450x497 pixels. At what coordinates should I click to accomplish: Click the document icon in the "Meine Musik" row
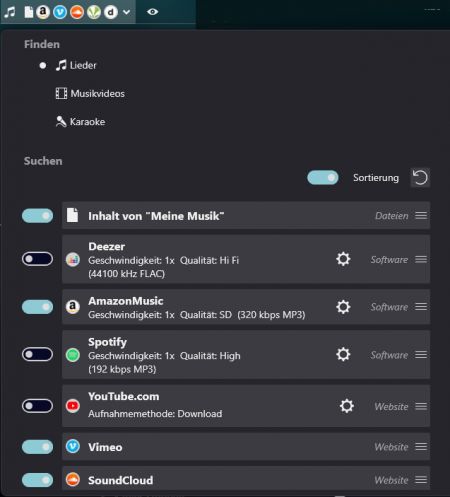72,215
